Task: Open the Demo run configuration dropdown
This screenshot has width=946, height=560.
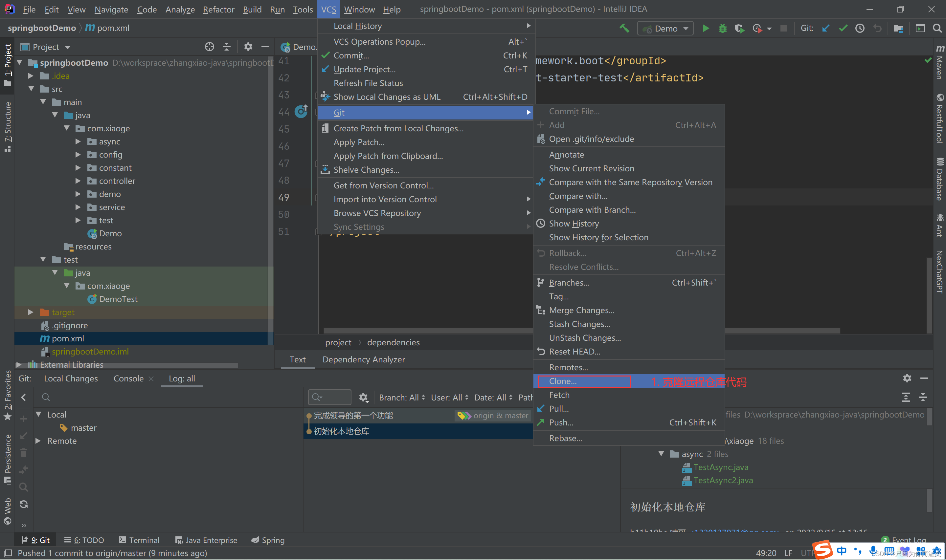Action: 665,29
